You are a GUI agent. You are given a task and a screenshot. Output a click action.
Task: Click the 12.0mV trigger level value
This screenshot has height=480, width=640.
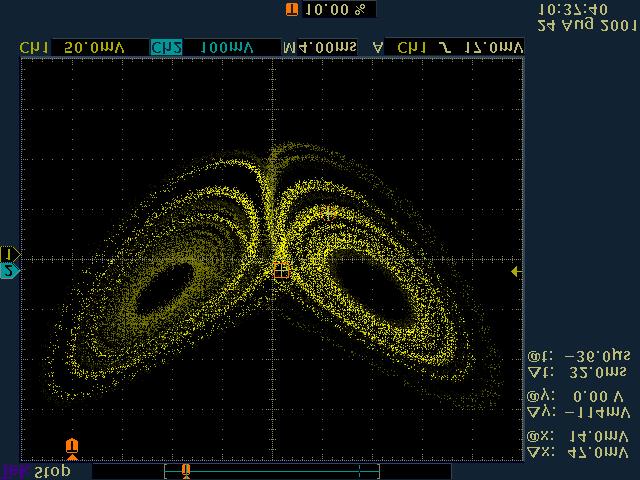[x=493, y=48]
